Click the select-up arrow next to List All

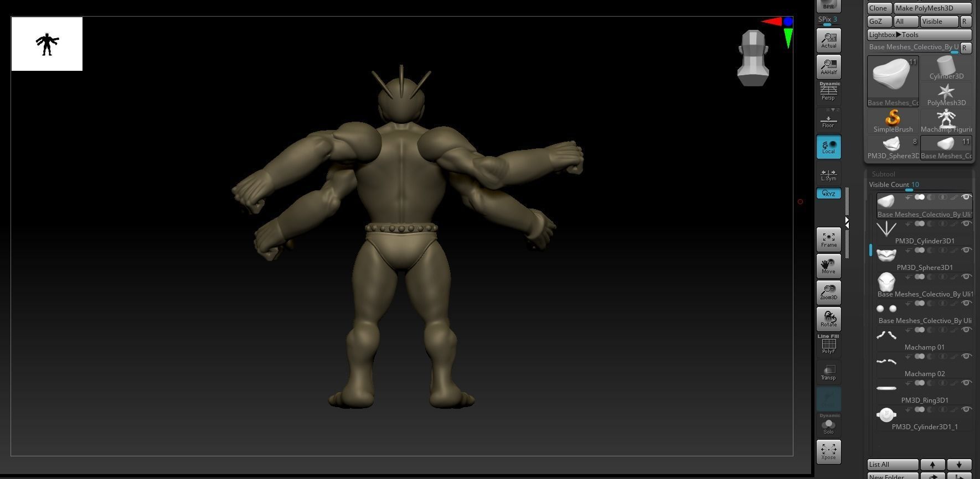point(932,465)
